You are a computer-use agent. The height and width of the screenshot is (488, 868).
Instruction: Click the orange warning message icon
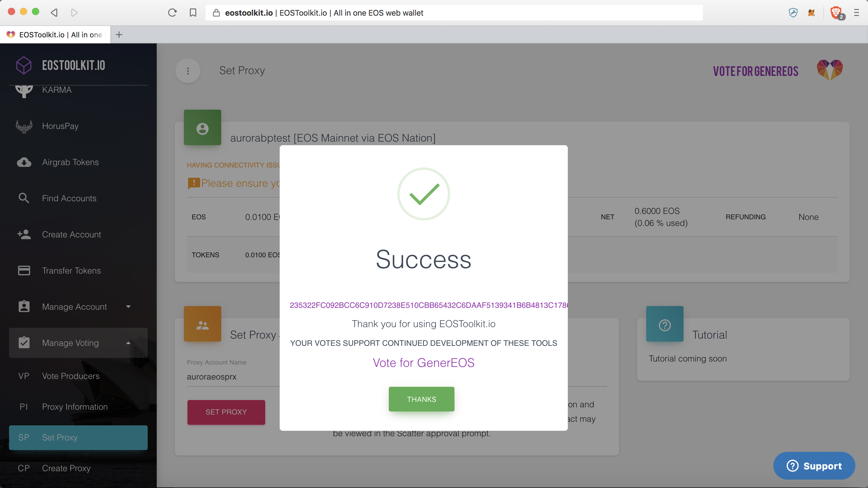coord(194,183)
